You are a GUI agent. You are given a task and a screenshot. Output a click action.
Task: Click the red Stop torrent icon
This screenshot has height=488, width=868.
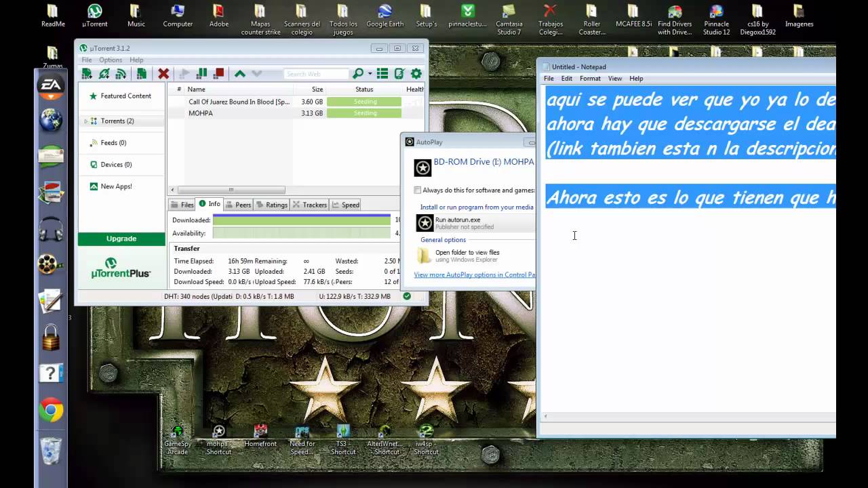tap(218, 74)
